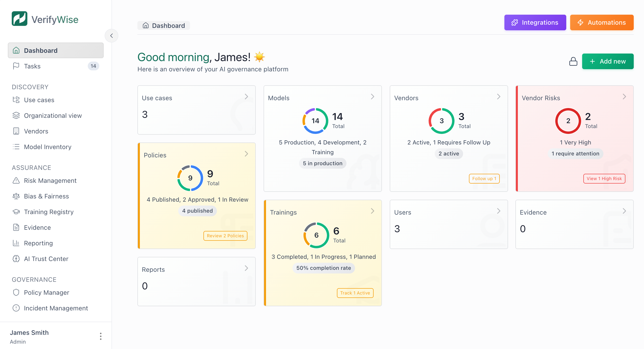Click the lock icon next to Add new
This screenshot has width=644, height=349.
coord(573,61)
